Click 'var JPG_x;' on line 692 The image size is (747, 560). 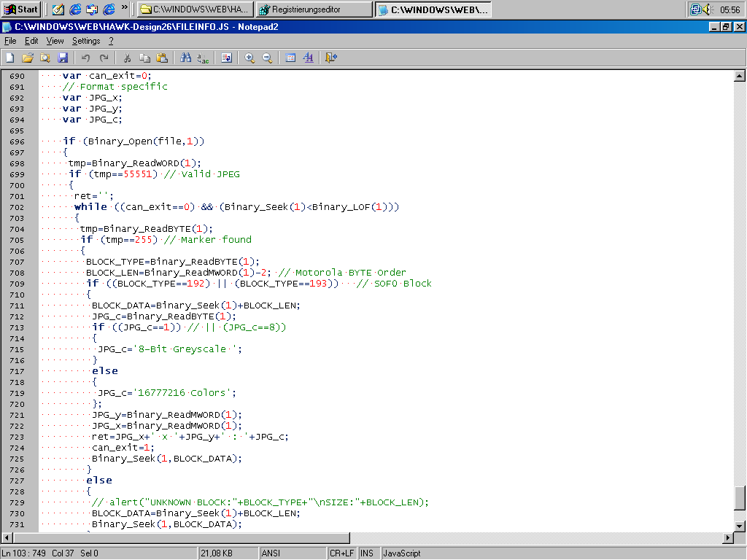[92, 98]
